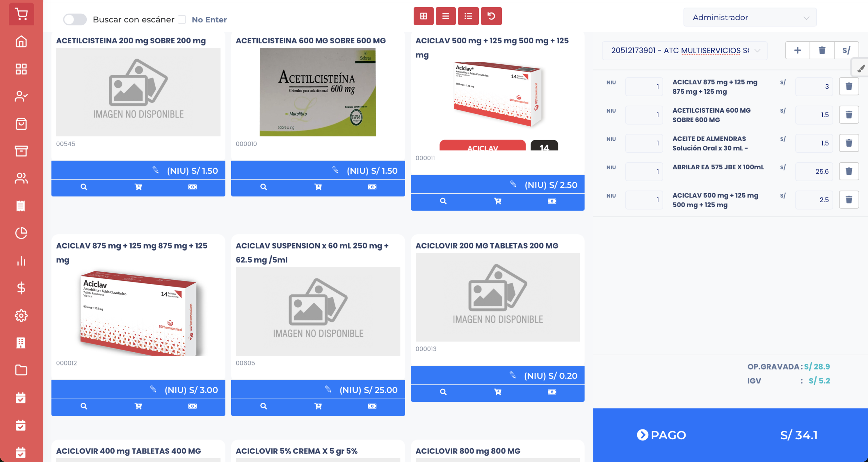Toggle Buscar con escáner switch
The width and height of the screenshot is (868, 462).
75,20
